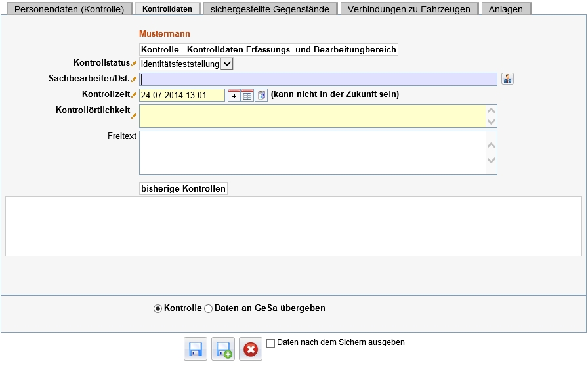588x366 pixels.
Task: Click the pencil marker next to Kontrollstatus label
Action: (x=134, y=64)
